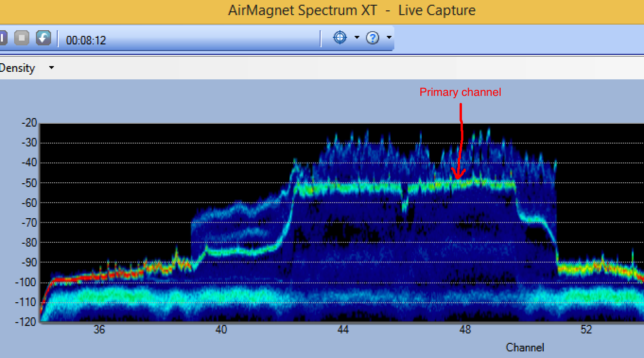This screenshot has width=644, height=358.
Task: Select the circular refresh capture icon
Action: (44, 37)
